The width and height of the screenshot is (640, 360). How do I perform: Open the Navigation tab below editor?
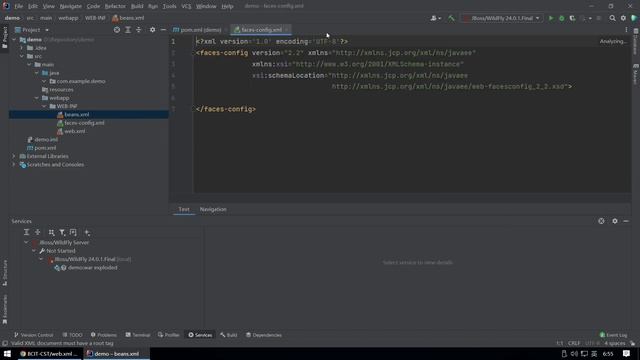coord(213,209)
